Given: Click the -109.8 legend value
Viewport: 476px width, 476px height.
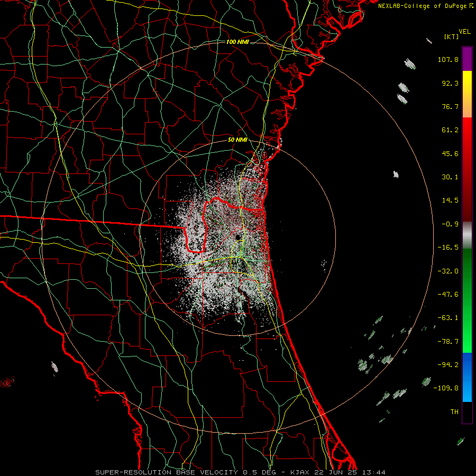Looking at the screenshot, I should (x=446, y=388).
